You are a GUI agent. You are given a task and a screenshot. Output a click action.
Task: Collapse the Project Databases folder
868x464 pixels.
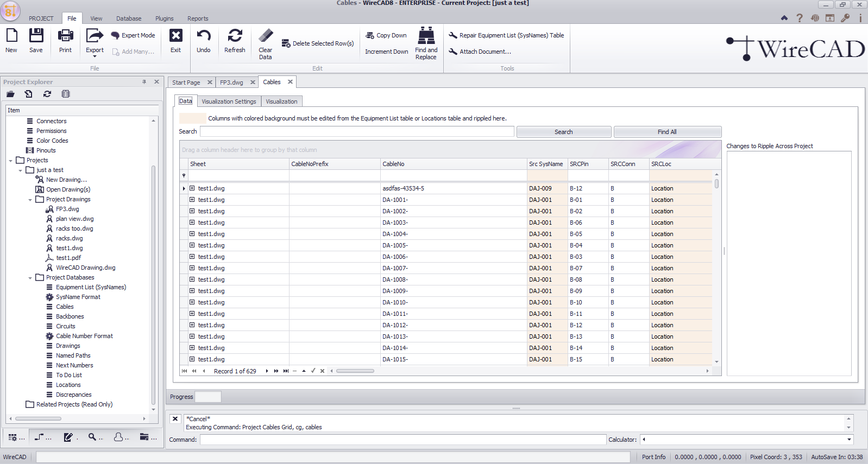tap(30, 278)
